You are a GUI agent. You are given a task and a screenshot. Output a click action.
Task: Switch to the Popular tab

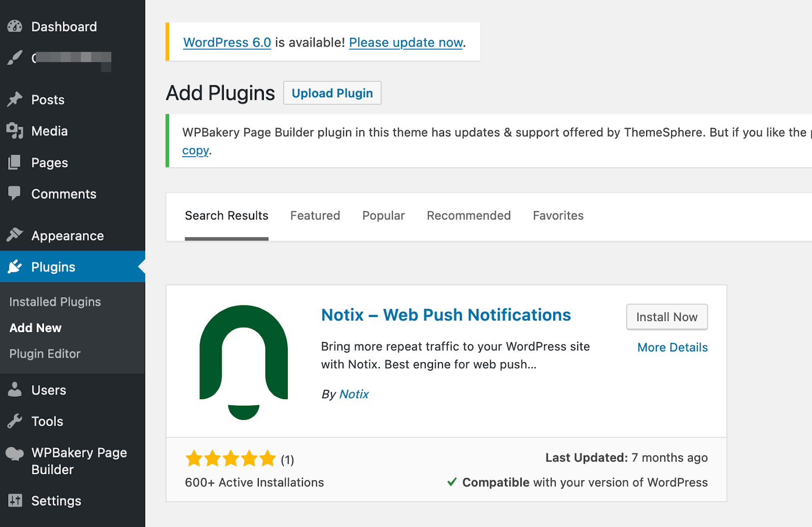click(383, 216)
